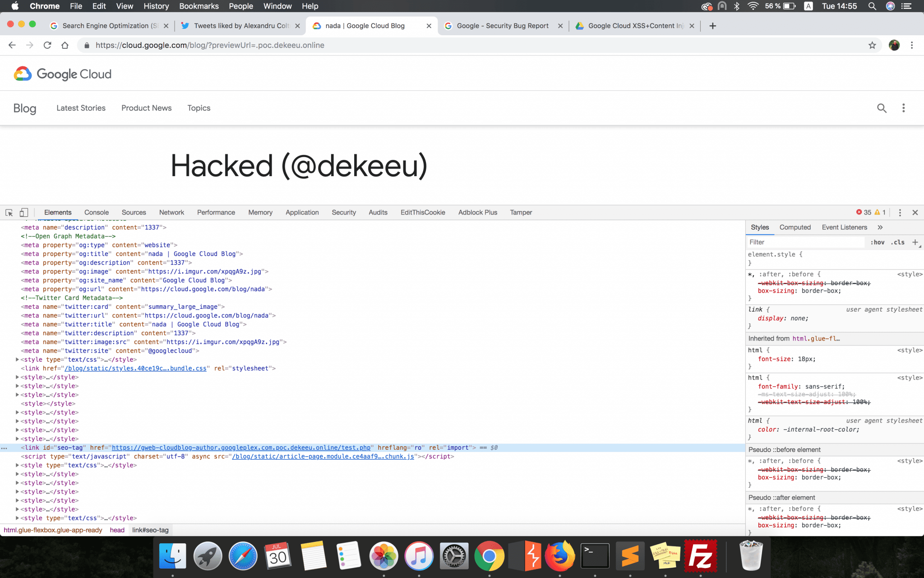Expand the last style type="text/css" node
Screen dimensions: 924x578
tap(17, 518)
